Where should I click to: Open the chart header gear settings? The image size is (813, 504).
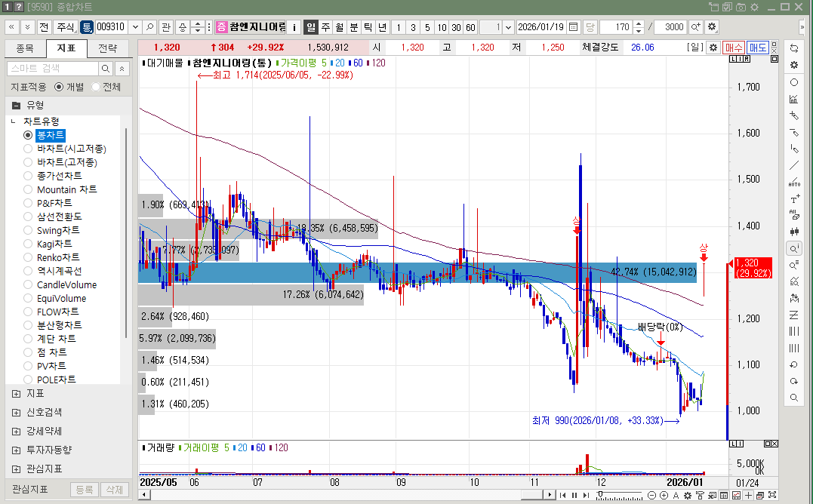point(713,47)
